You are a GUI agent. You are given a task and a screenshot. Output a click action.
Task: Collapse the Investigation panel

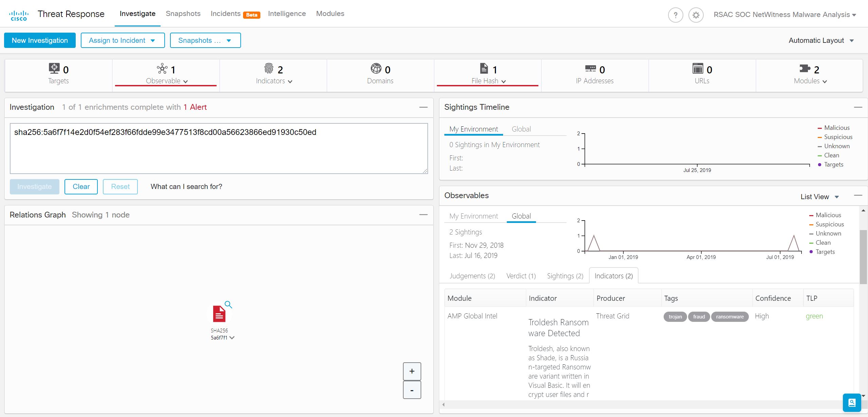423,107
